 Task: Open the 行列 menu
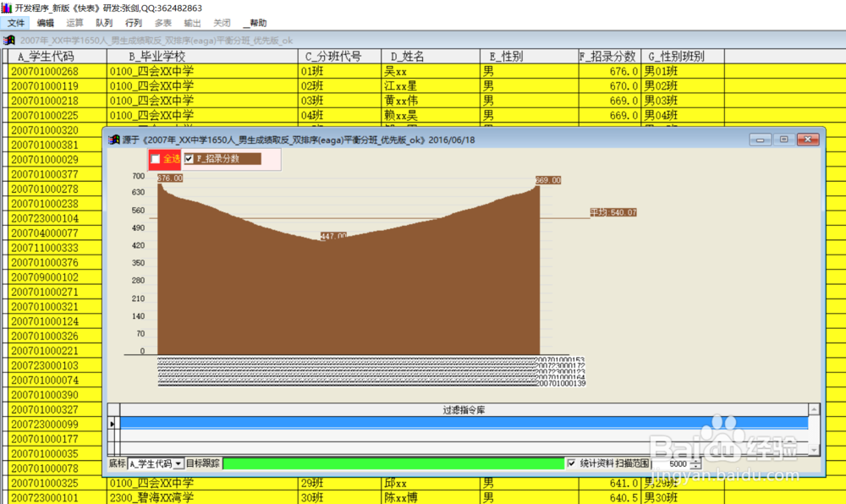coord(134,23)
